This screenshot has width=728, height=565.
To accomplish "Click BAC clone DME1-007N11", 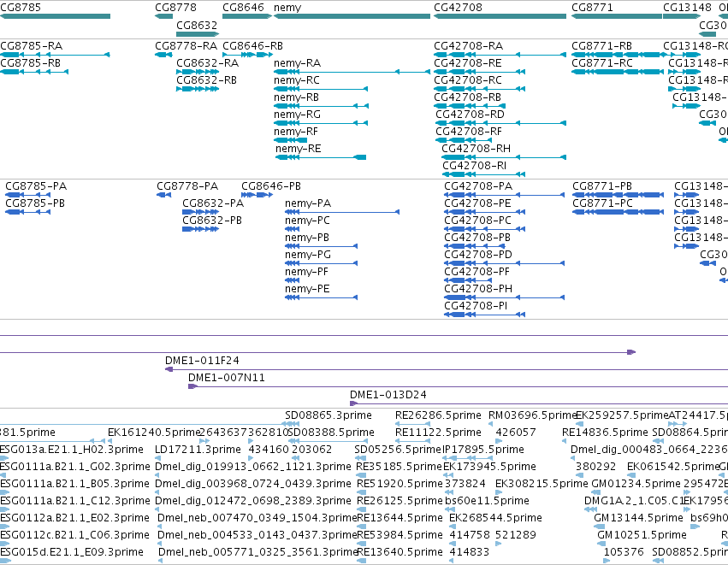I will pos(459,386).
